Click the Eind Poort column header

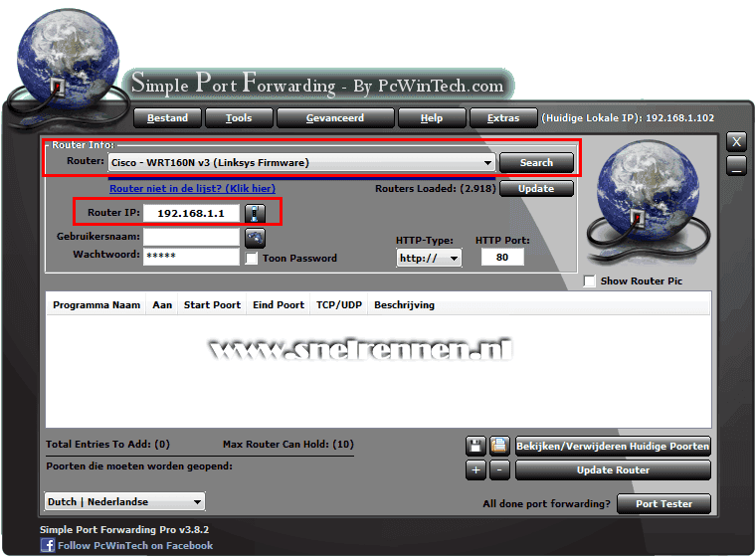coord(279,304)
